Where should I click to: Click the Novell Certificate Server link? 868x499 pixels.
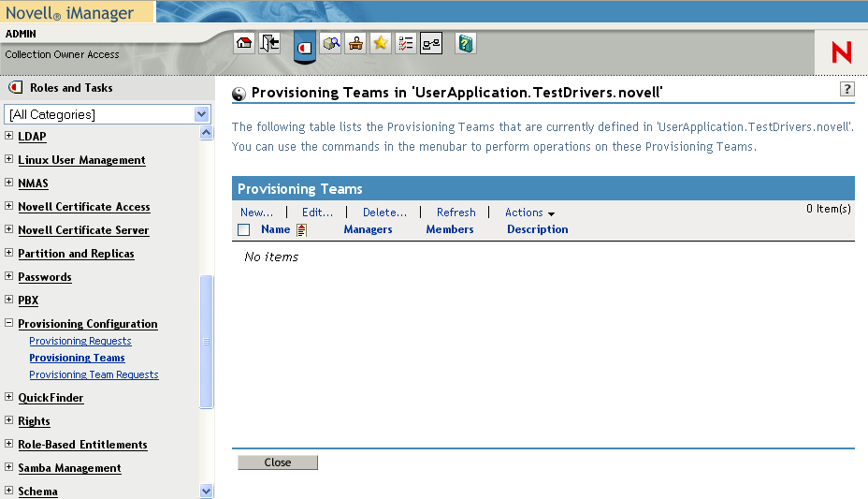click(83, 229)
